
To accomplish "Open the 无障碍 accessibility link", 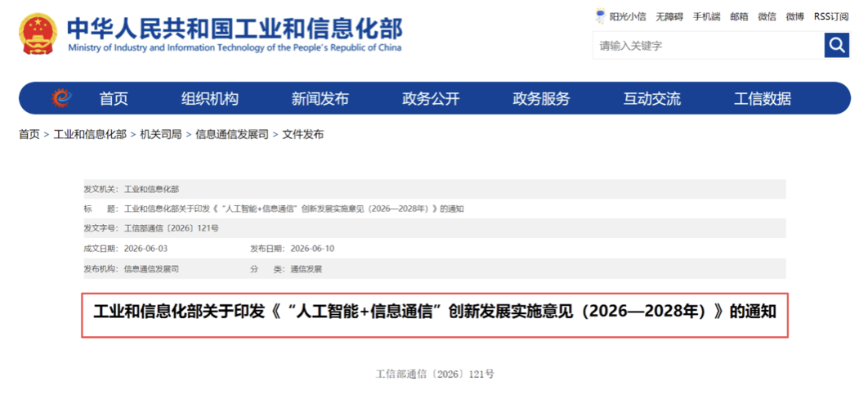I will click(669, 16).
